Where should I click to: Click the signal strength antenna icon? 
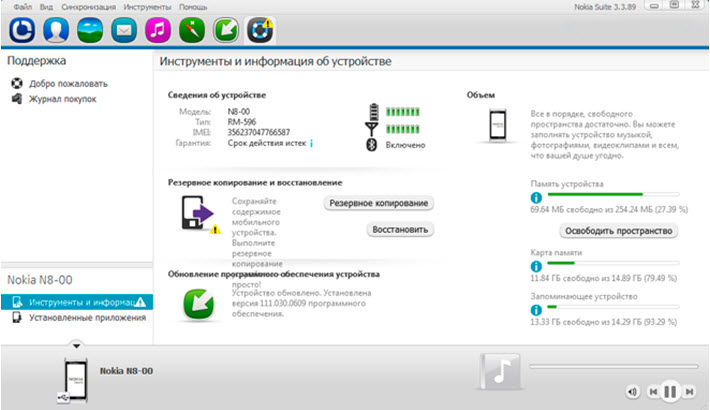pyautogui.click(x=372, y=129)
